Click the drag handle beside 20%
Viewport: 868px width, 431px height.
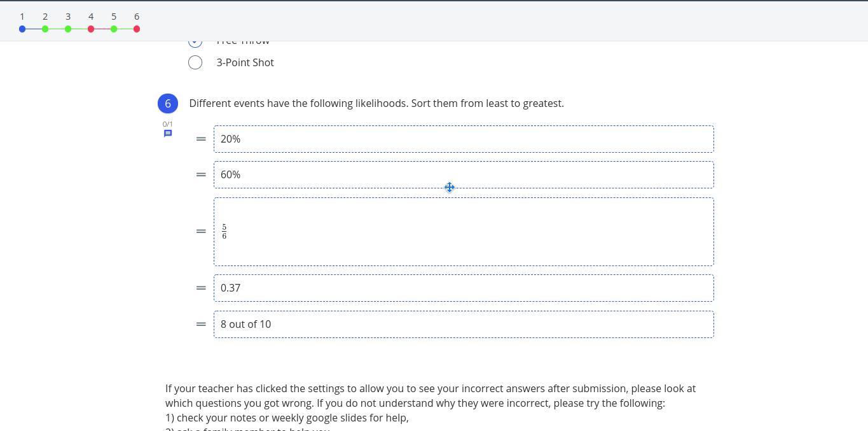201,139
